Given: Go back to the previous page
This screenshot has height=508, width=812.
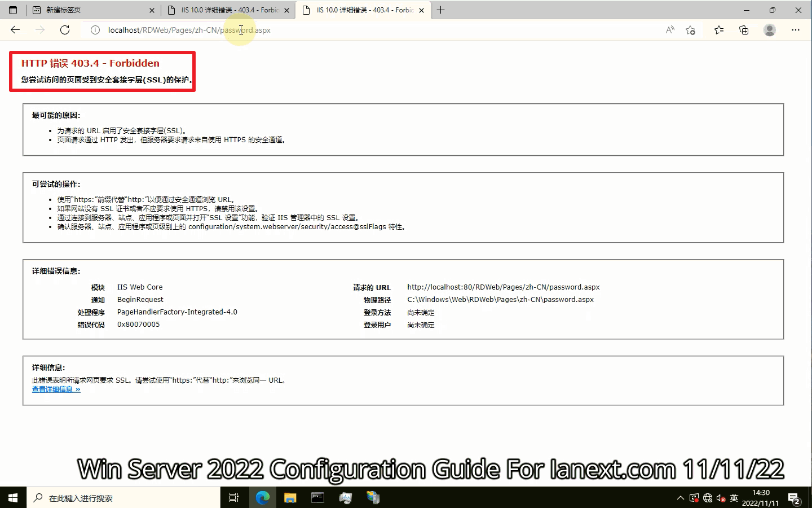Looking at the screenshot, I should click(x=15, y=30).
